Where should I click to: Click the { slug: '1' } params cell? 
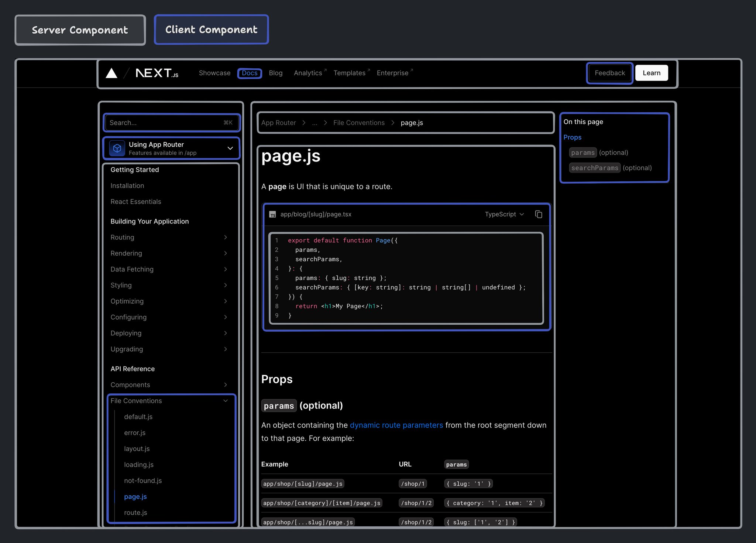469,484
